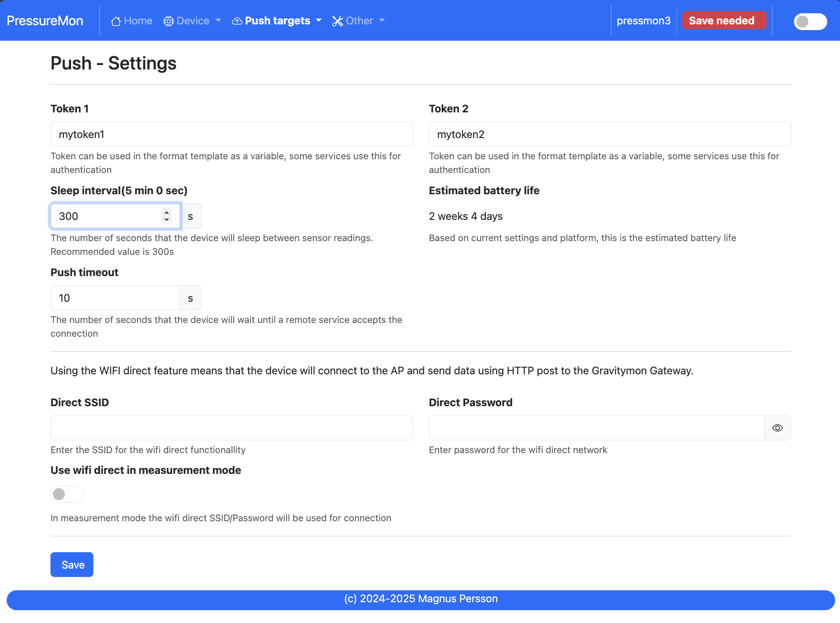
Task: Click the Save button
Action: tap(72, 565)
